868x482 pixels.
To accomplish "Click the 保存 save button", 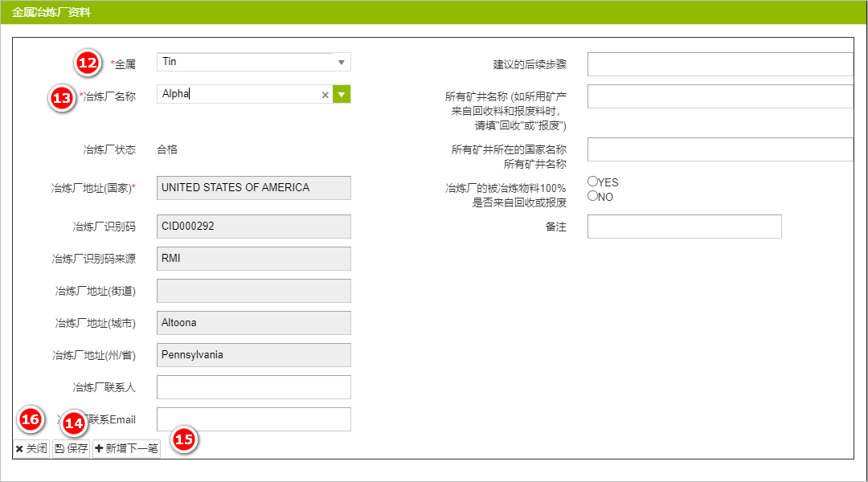I will [x=71, y=448].
